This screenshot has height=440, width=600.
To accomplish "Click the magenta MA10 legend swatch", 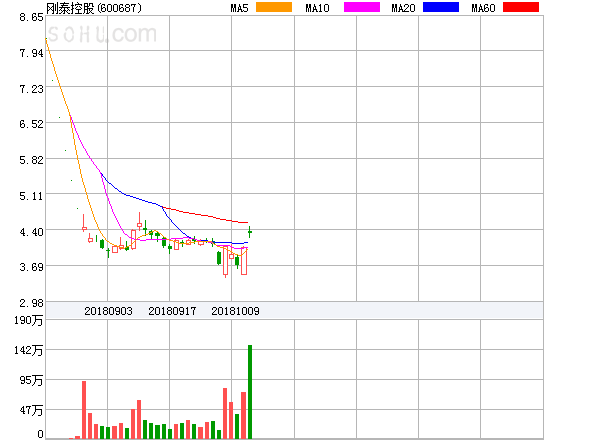I will [x=362, y=7].
